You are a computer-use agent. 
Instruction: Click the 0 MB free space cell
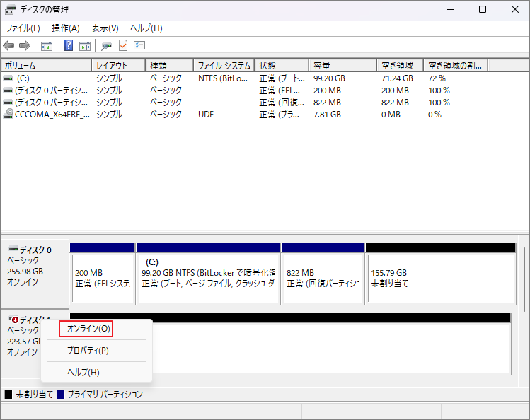click(391, 115)
